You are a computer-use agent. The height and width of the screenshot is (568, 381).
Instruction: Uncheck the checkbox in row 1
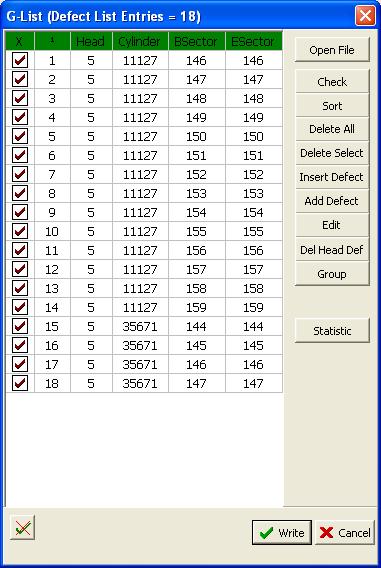[20, 60]
